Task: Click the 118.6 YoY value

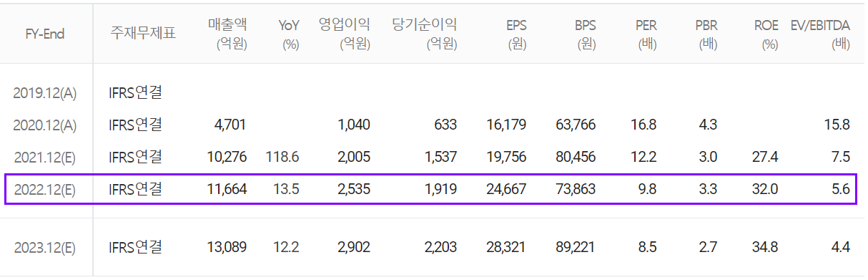Action: click(x=282, y=157)
